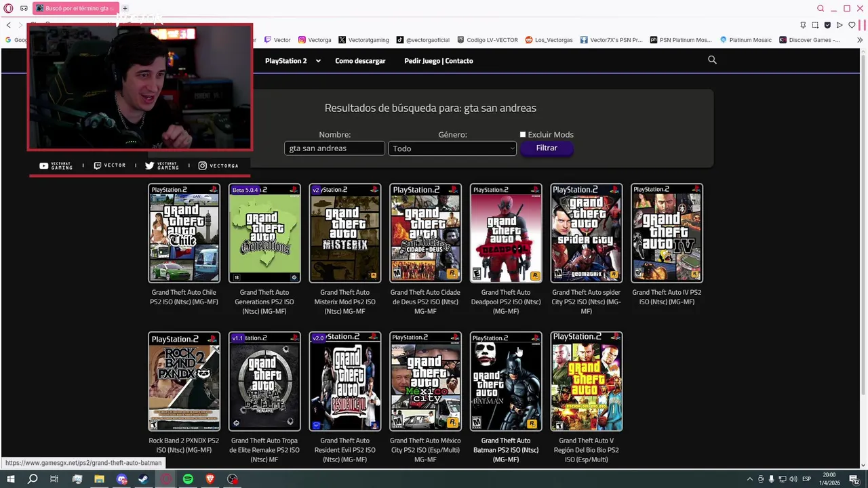Open Spotify from the taskbar
The width and height of the screenshot is (868, 488).
pos(188,479)
